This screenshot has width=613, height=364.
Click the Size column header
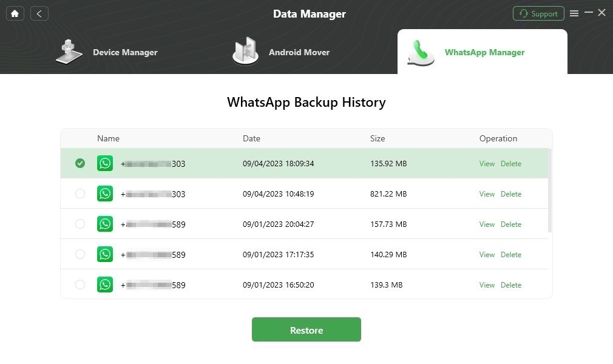[378, 138]
